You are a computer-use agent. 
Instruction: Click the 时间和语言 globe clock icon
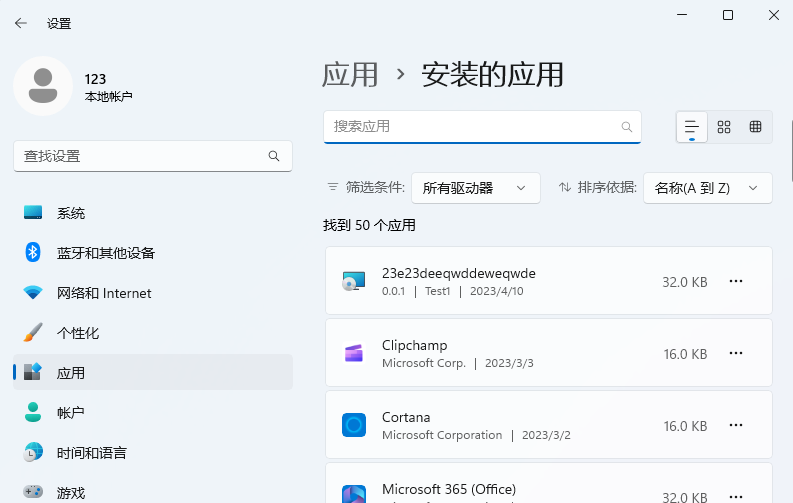[x=33, y=452]
